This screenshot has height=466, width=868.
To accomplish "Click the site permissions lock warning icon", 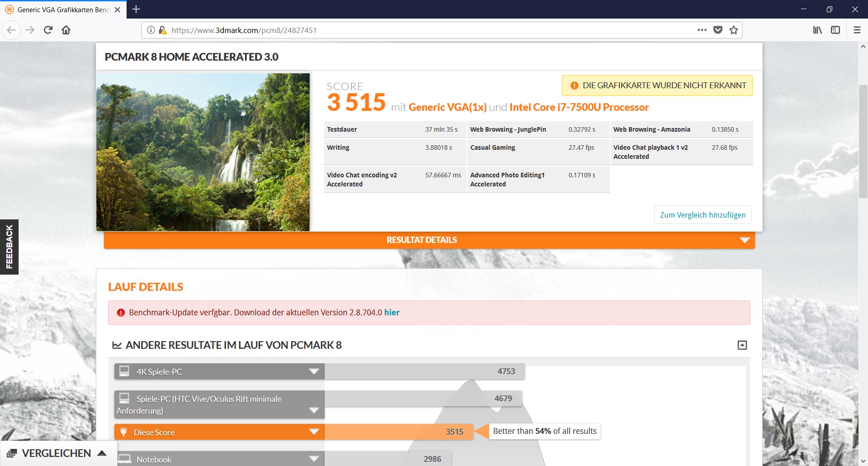I will click(x=162, y=30).
